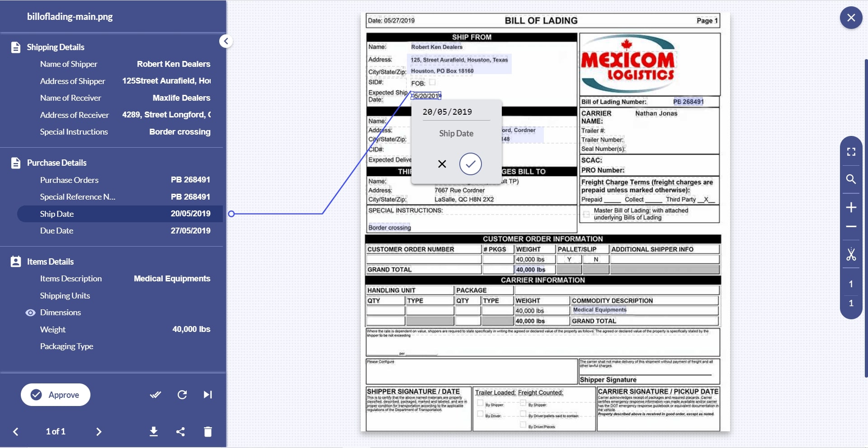Collapse the sidebar with the left chevron
868x448 pixels.
pos(226,41)
